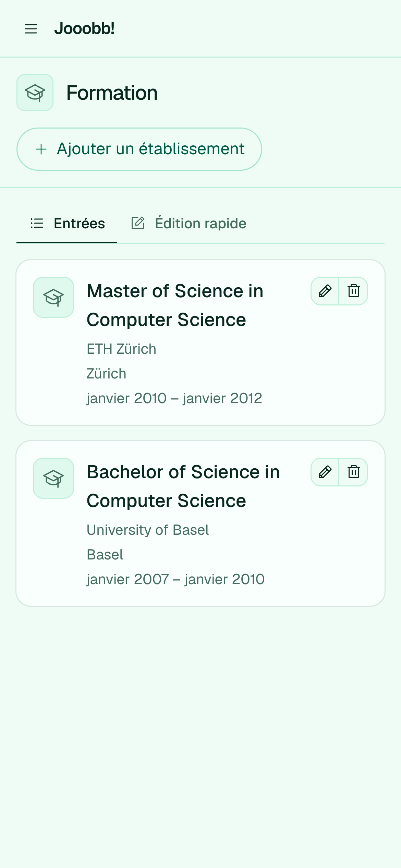
Task: Click the Bachelor entry graduation cap icon
Action: (x=53, y=478)
